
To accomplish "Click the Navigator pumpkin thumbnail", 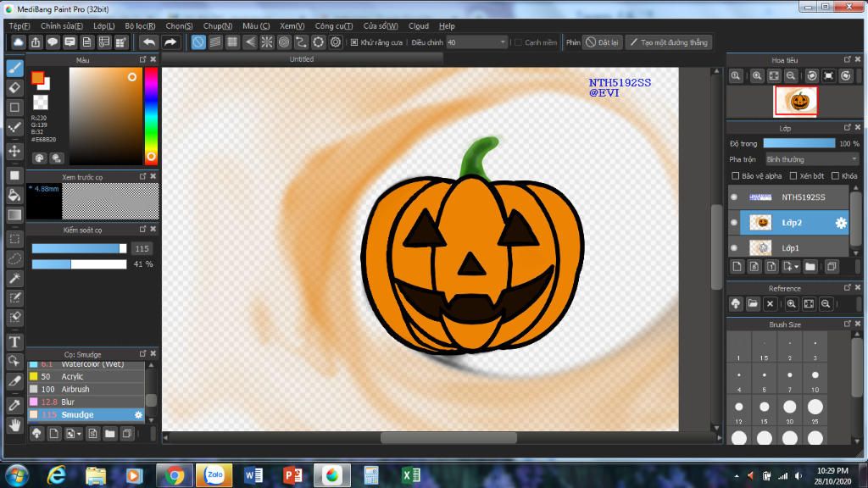I will [795, 102].
